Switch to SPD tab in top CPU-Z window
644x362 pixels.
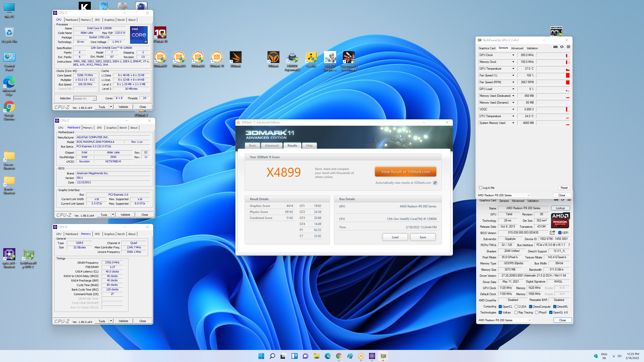(x=97, y=20)
